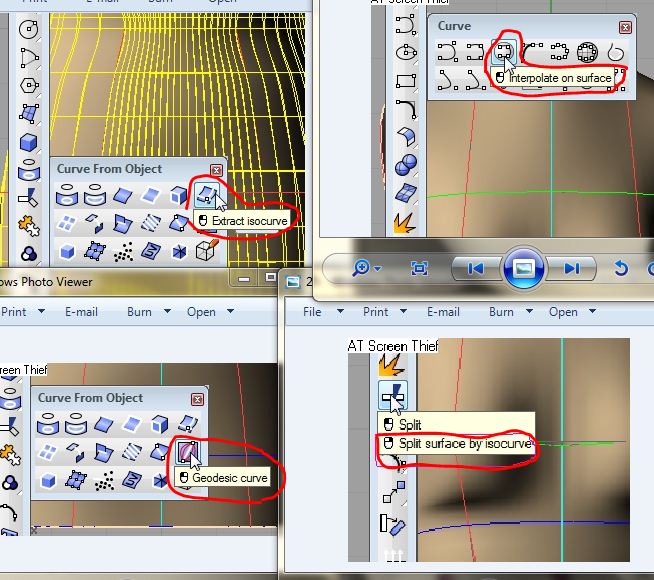Skip to the next photo
This screenshot has width=654, height=580.
pyautogui.click(x=571, y=269)
